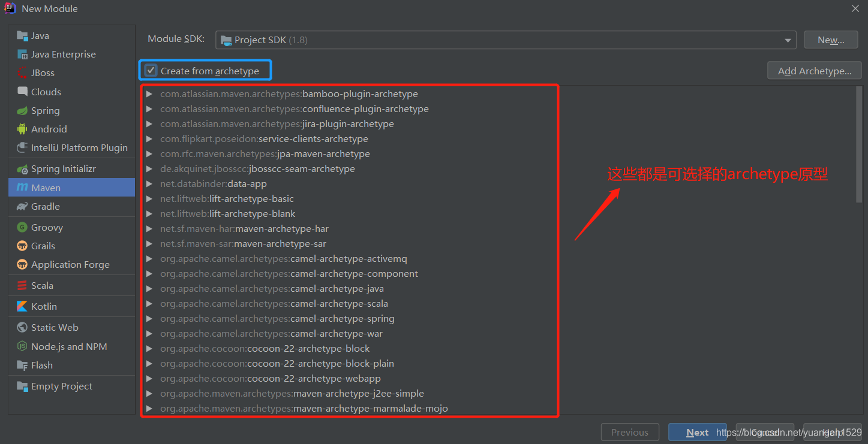868x444 pixels.
Task: Expand the jira-plugin-archetype node
Action: [x=149, y=124]
